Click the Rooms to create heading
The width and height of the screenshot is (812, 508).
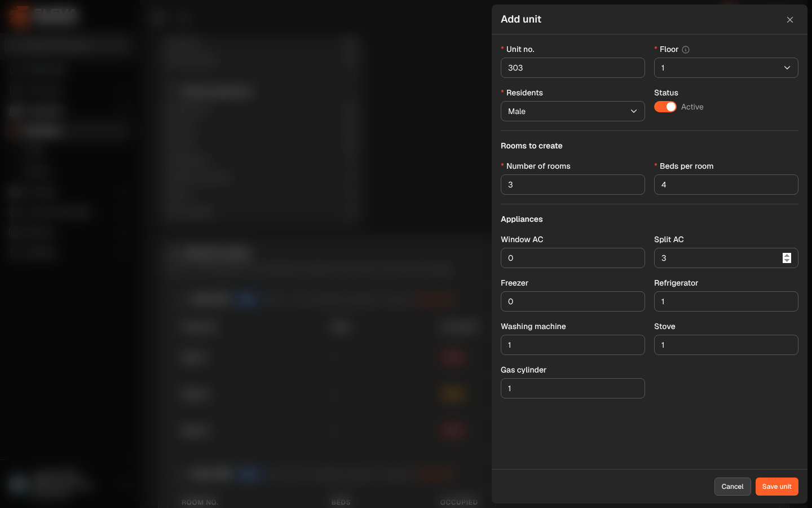pyautogui.click(x=532, y=146)
